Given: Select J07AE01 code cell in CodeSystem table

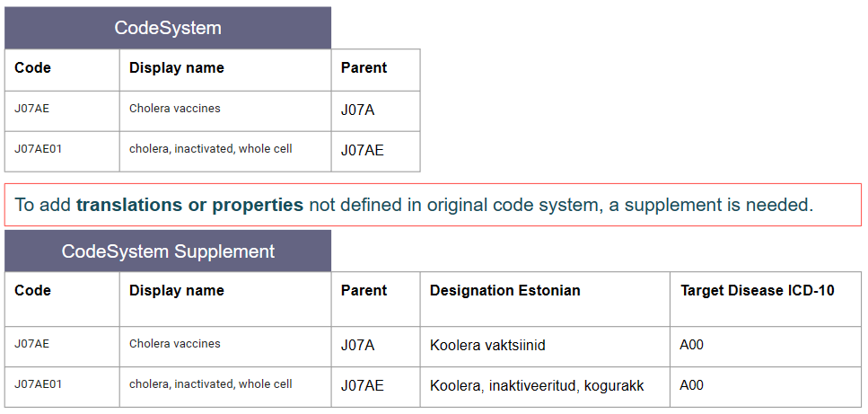Looking at the screenshot, I should coord(39,150).
